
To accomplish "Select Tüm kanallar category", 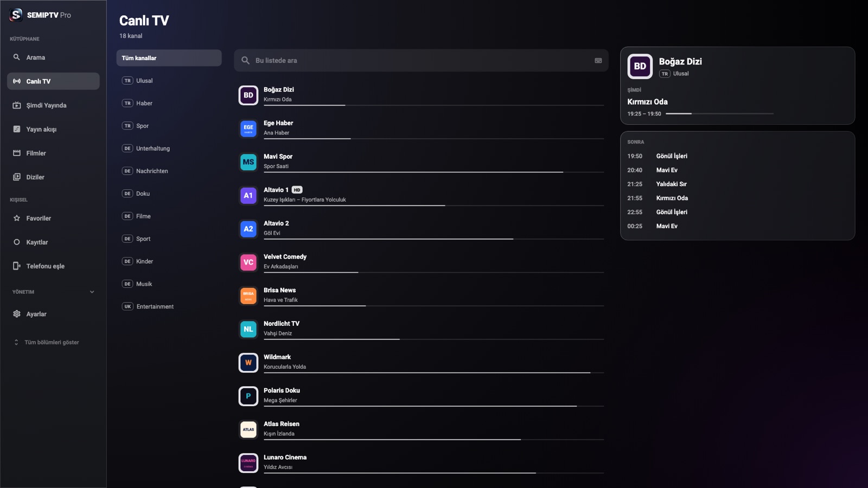I will click(x=169, y=58).
